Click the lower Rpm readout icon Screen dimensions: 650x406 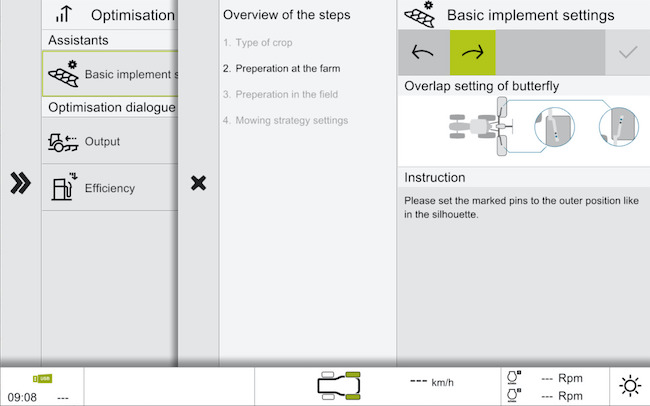click(x=514, y=395)
